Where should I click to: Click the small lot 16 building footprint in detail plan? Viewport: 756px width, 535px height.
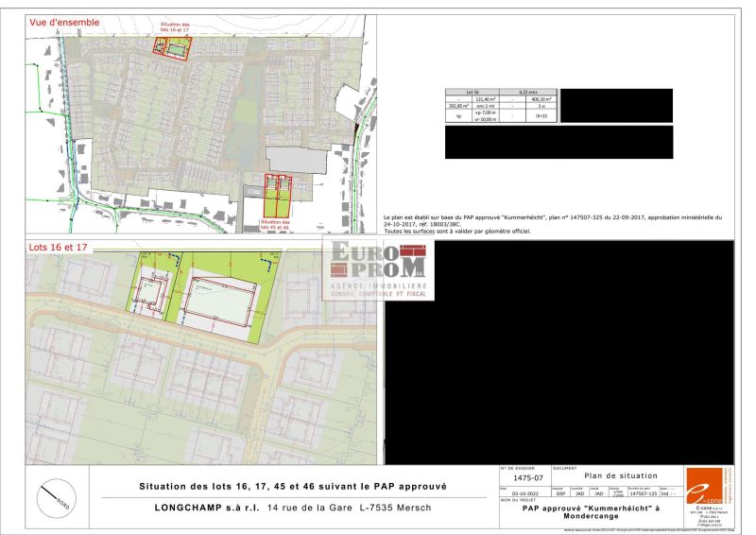(x=150, y=292)
